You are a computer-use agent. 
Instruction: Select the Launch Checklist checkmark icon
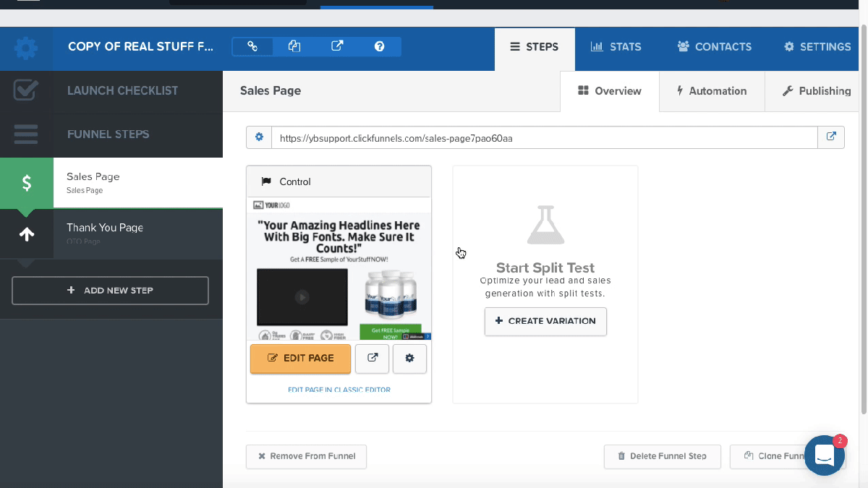pos(26,91)
